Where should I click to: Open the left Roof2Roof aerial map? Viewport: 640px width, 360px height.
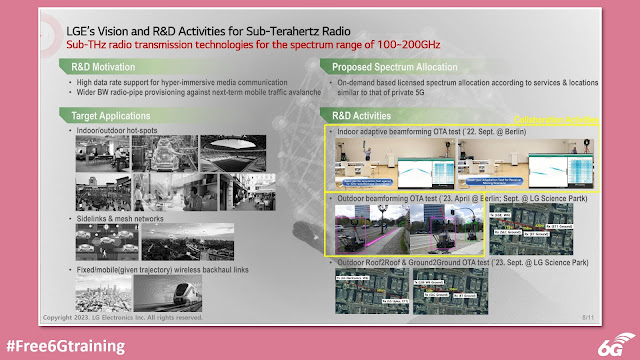372,291
